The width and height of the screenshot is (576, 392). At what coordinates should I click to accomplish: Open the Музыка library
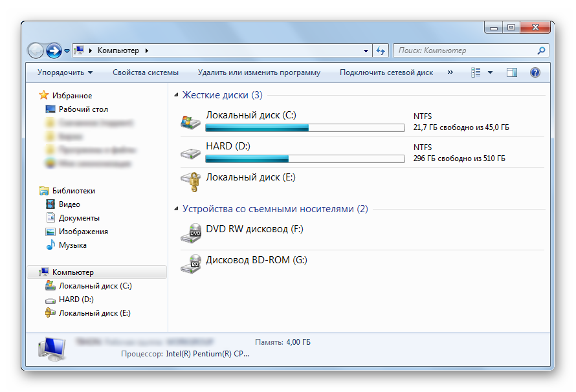point(72,245)
